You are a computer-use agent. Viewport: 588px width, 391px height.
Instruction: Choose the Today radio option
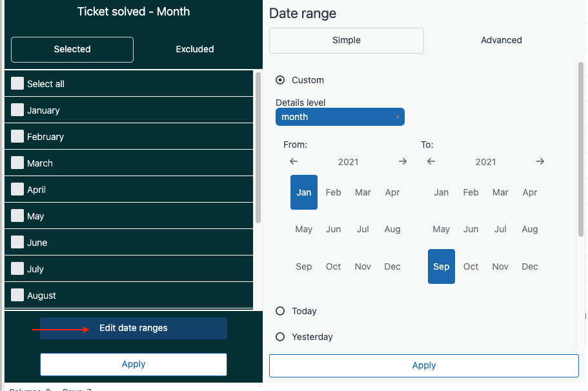pyautogui.click(x=280, y=311)
